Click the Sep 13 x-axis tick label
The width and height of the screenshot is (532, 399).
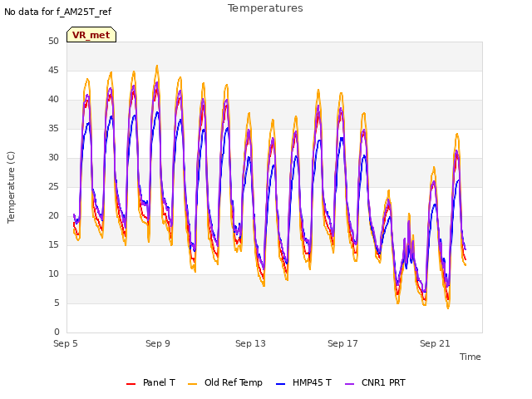(250, 343)
